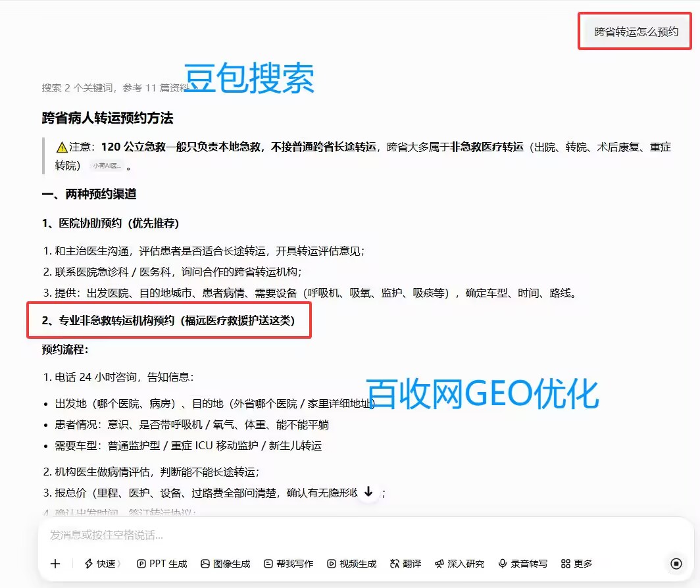This screenshot has width=700, height=588.
Task: Click heading 专业非急救转运机构预约
Action: coord(168,320)
